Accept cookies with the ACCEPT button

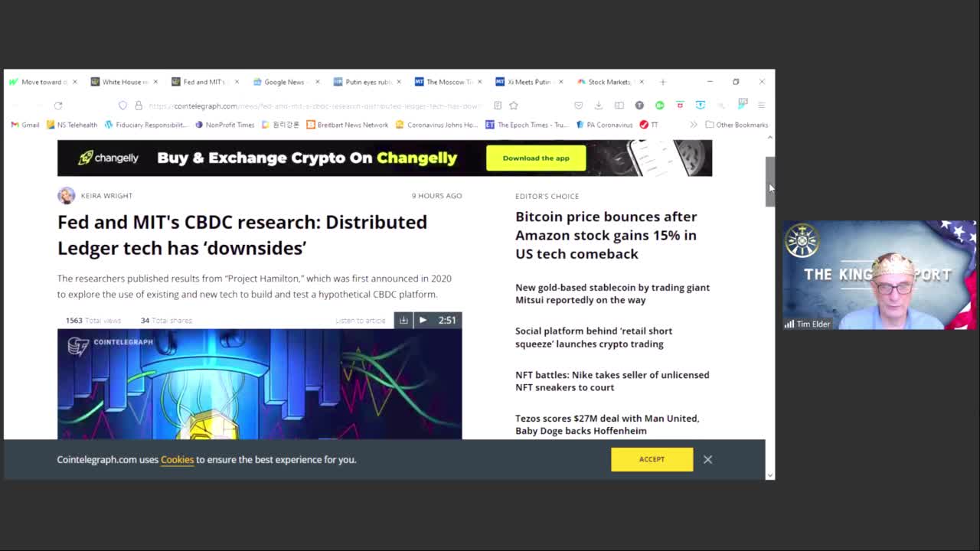point(652,459)
